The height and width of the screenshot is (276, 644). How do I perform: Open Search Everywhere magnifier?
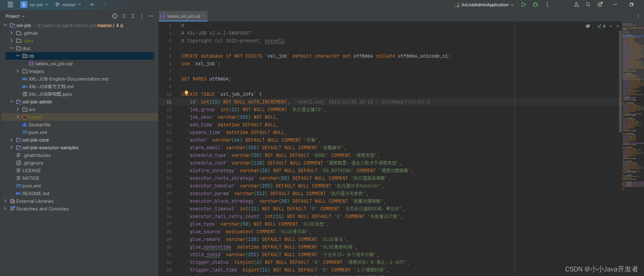click(x=588, y=5)
